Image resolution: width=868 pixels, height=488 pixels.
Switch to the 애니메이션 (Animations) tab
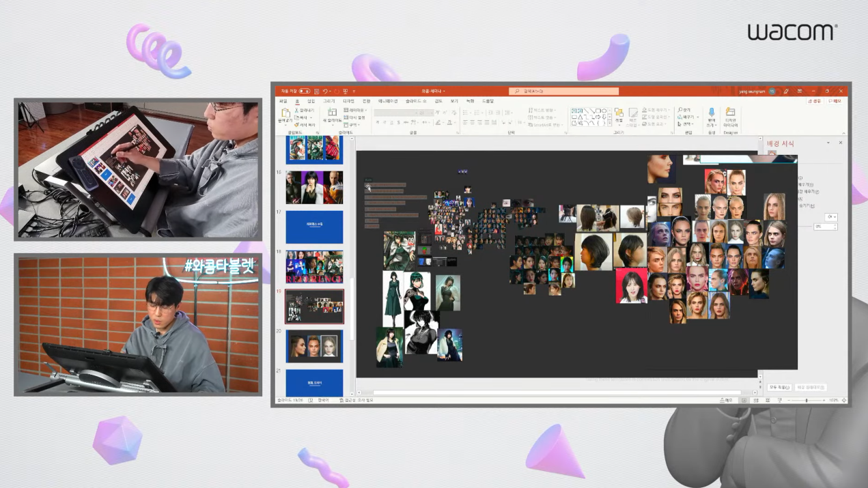(388, 101)
